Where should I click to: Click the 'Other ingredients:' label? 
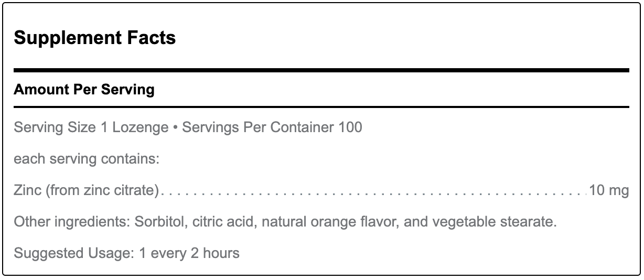72,222
